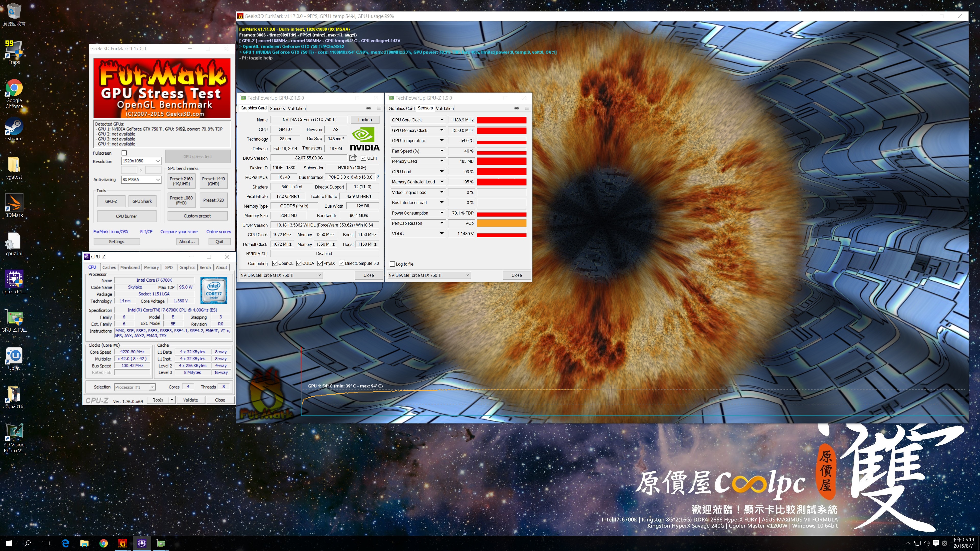
Task: Click the Validate button in CPU-Z
Action: point(190,400)
